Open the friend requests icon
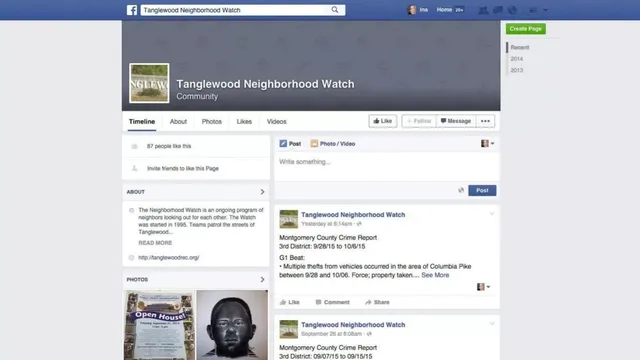640x360 pixels. tap(483, 10)
